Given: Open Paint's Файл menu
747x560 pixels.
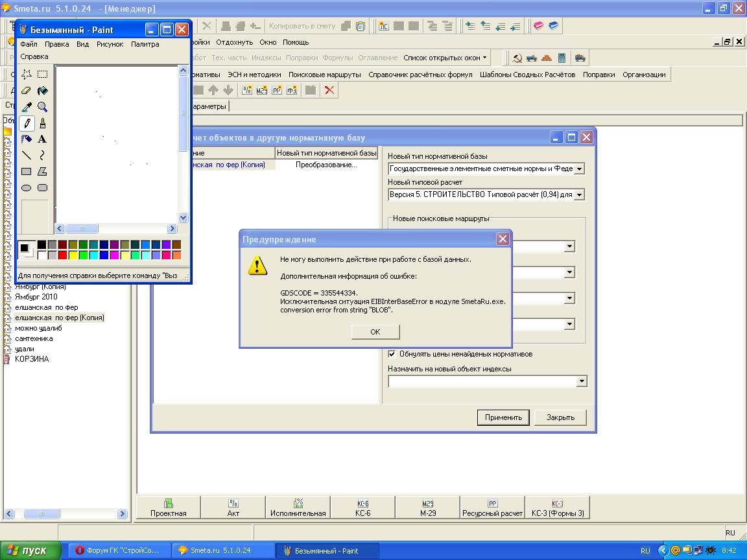Looking at the screenshot, I should 29,44.
